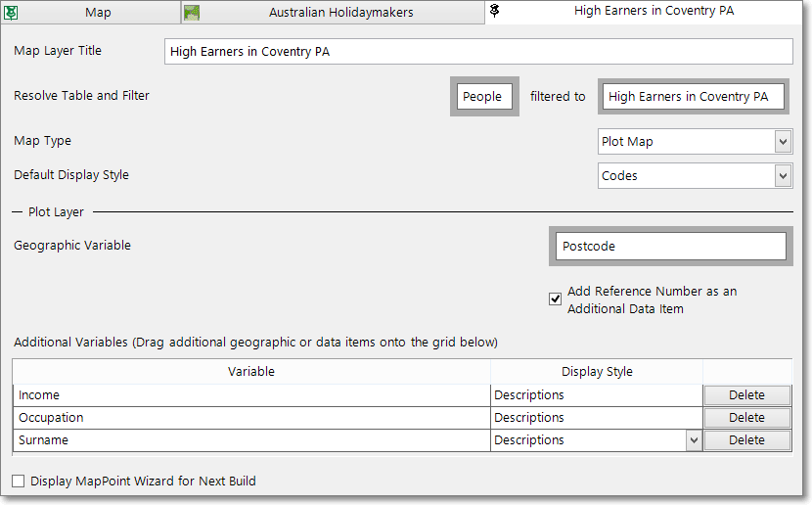Click the Map Layer Title text field

pyautogui.click(x=478, y=51)
